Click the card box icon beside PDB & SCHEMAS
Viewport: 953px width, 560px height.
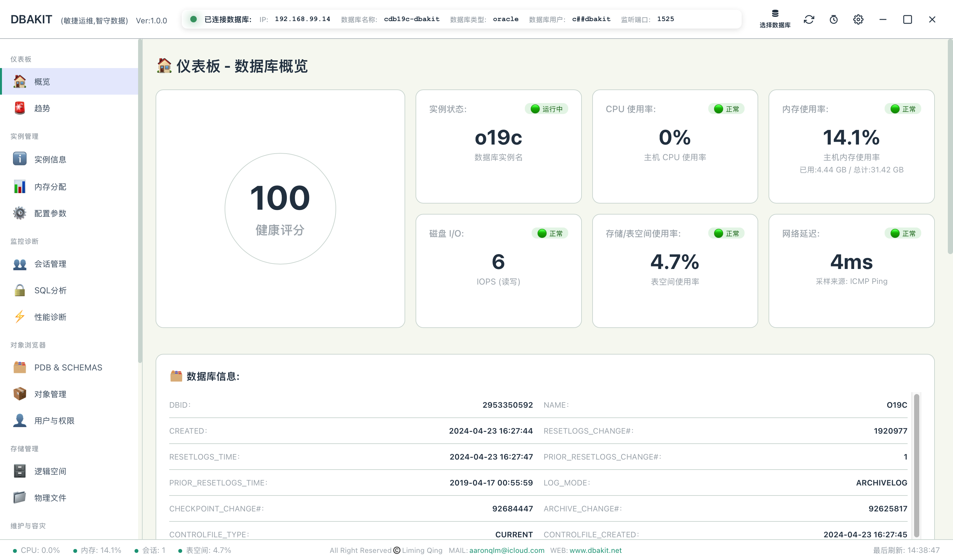point(20,367)
